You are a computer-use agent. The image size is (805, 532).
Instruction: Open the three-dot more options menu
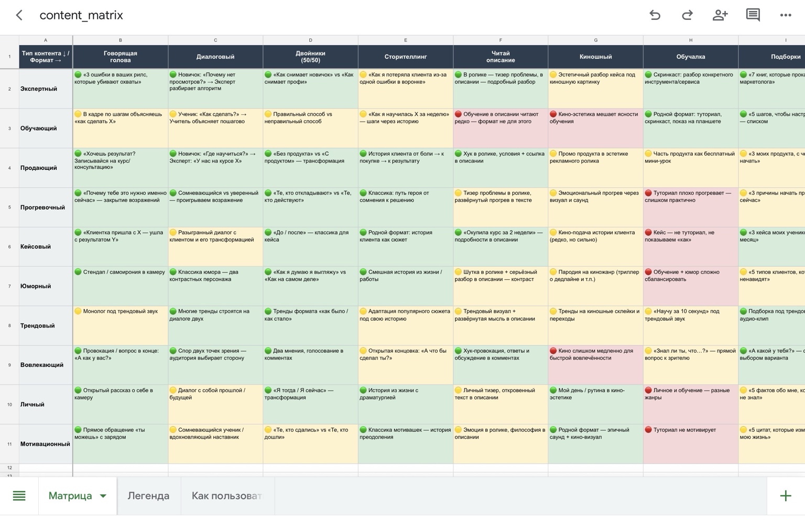786,15
